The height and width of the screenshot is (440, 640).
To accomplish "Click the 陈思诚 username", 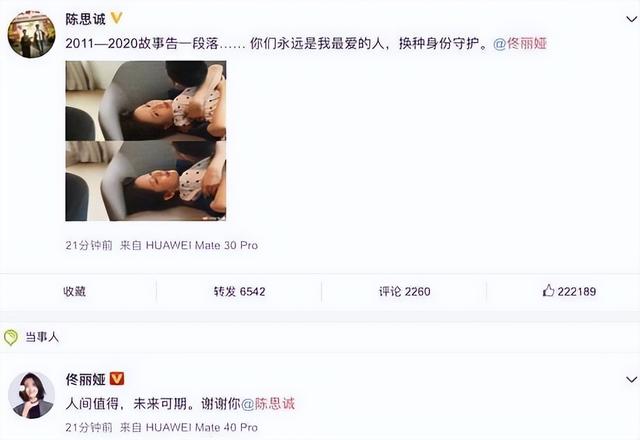I will [86, 19].
